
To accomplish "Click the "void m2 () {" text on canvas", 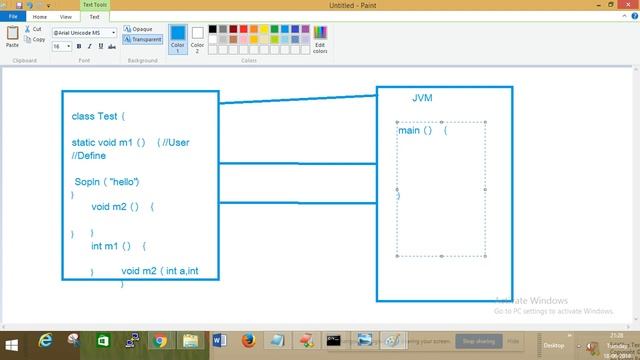I will tap(122, 207).
